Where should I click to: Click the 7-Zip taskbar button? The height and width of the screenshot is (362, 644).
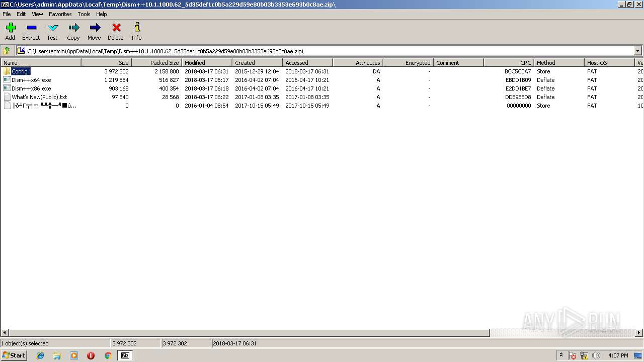coord(125,355)
